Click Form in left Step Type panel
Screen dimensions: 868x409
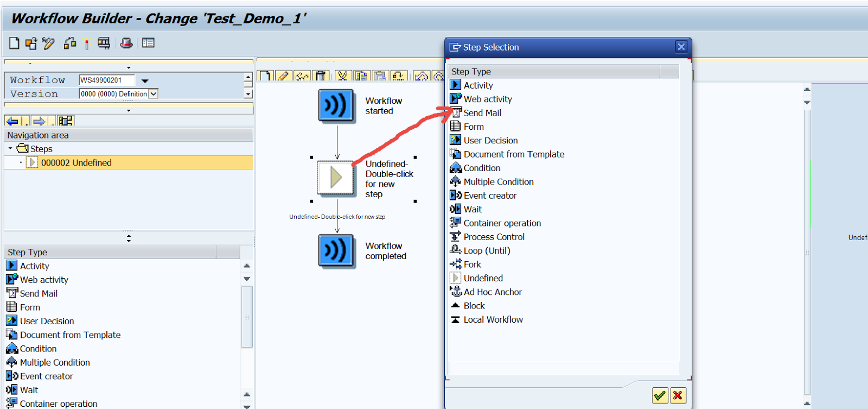pos(30,307)
